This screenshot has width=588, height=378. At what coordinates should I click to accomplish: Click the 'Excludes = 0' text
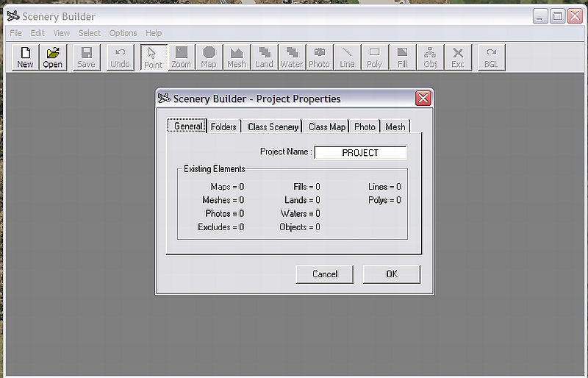click(x=221, y=227)
